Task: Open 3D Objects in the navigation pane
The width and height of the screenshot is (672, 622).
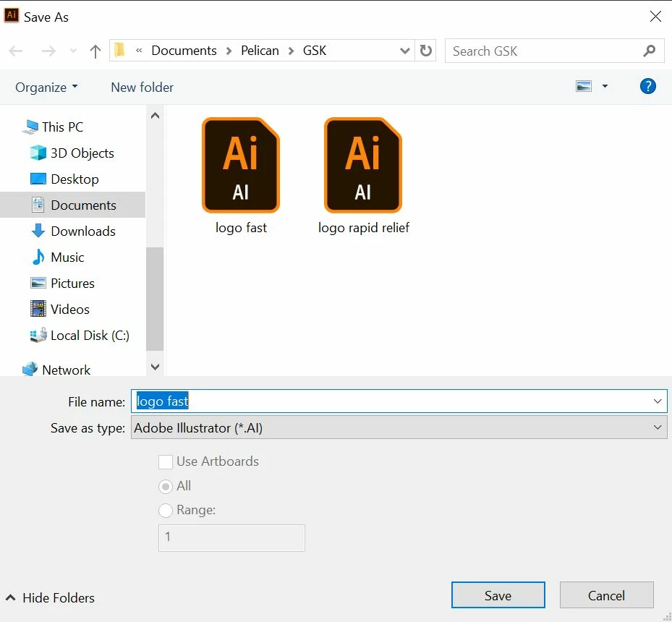Action: pos(72,153)
